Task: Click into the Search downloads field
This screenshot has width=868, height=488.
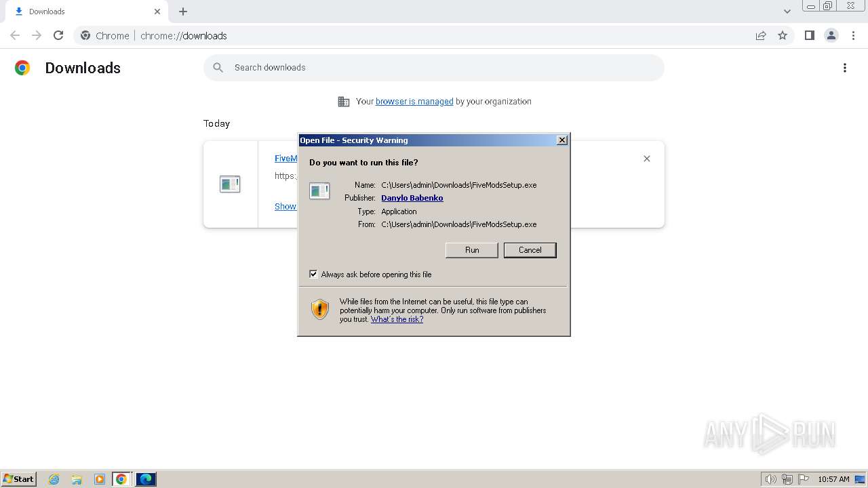Action: coord(434,68)
